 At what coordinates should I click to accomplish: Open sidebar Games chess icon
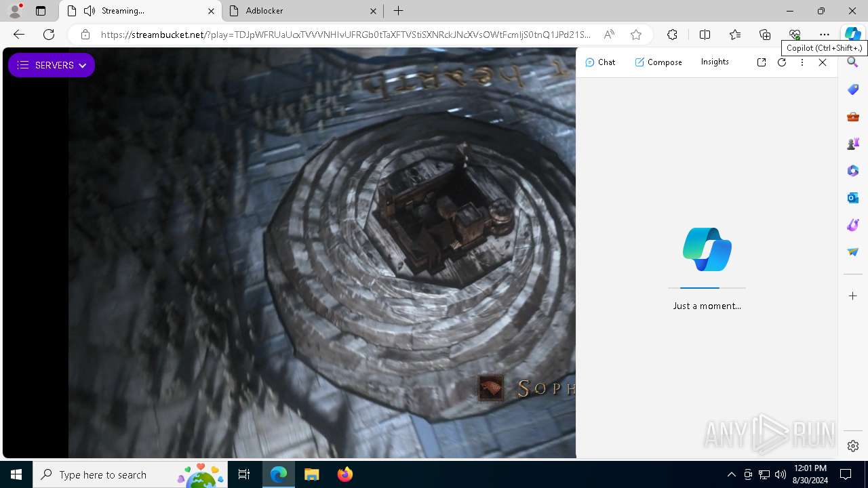point(853,144)
